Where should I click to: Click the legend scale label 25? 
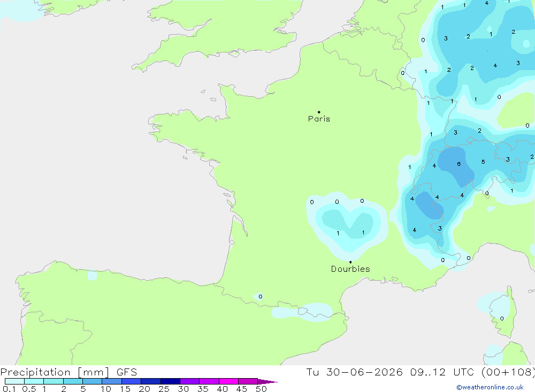pos(164,389)
